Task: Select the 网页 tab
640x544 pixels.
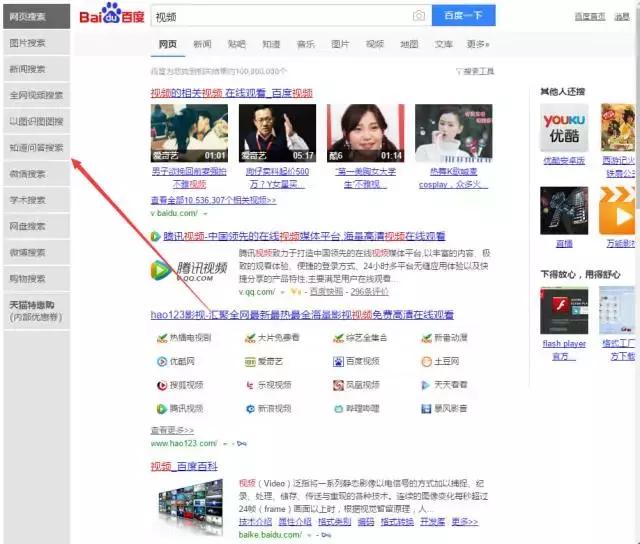Action: point(168,44)
